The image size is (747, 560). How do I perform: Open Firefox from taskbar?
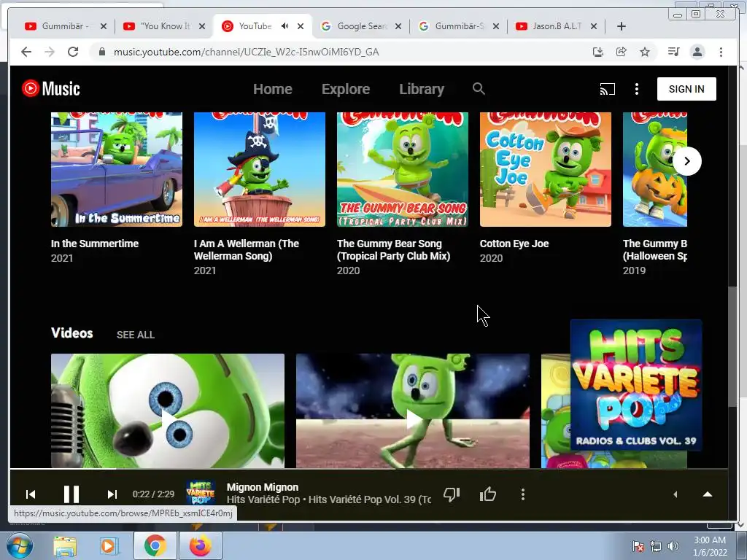(200, 545)
